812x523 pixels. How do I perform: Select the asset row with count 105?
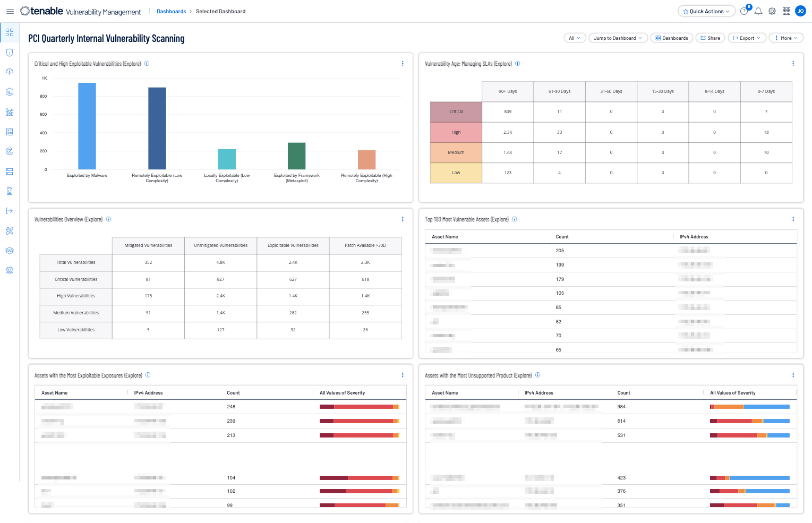611,293
